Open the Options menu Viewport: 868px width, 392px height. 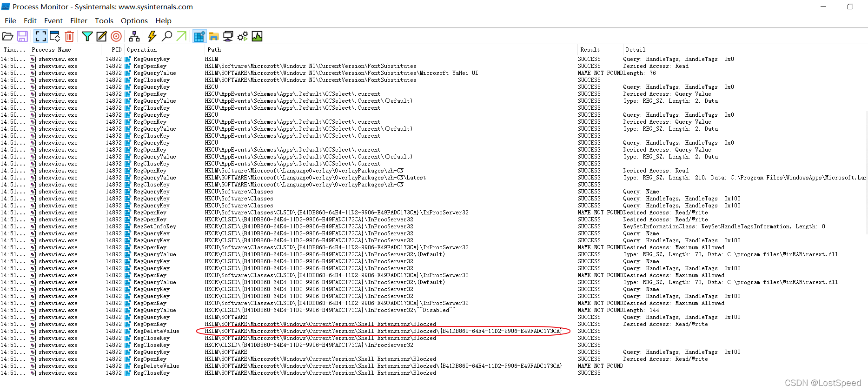point(134,20)
